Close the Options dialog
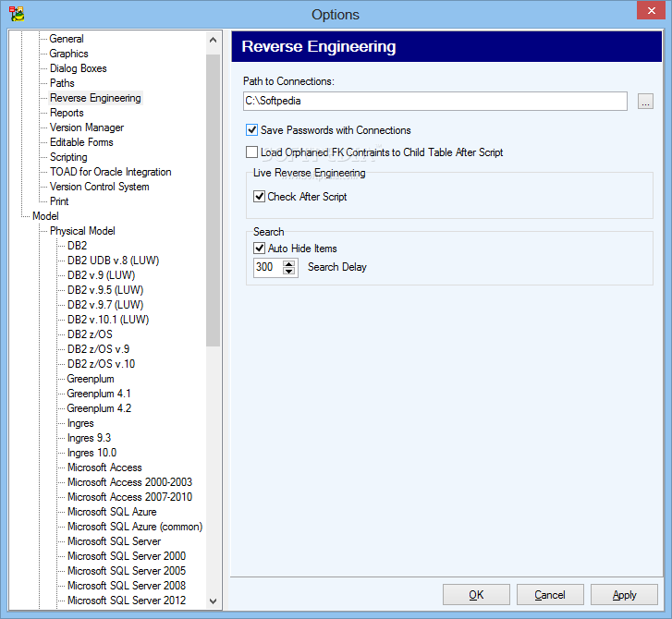672x619 pixels. click(651, 11)
